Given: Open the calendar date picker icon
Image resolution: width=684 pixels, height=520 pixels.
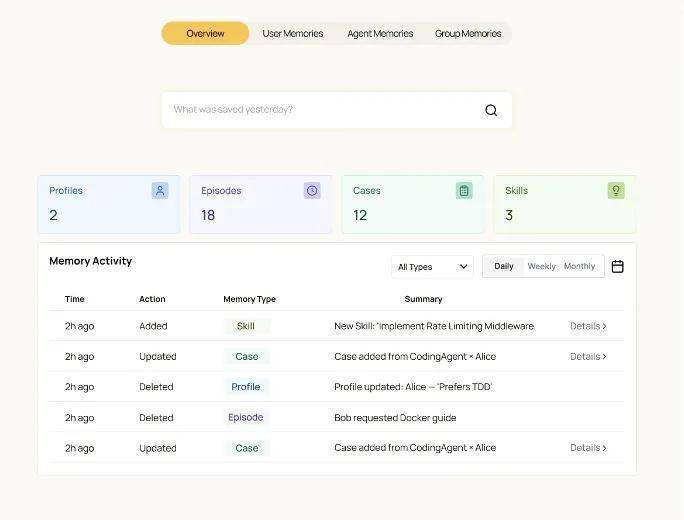Looking at the screenshot, I should click(617, 266).
